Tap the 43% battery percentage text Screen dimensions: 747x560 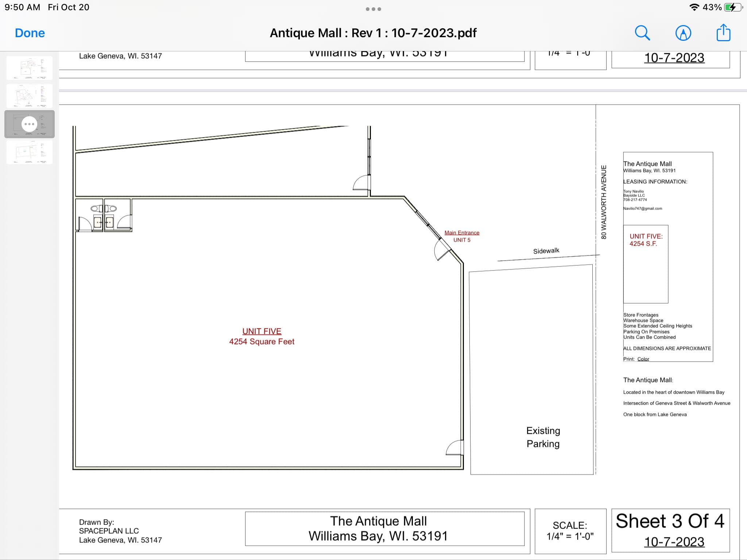(x=712, y=7)
